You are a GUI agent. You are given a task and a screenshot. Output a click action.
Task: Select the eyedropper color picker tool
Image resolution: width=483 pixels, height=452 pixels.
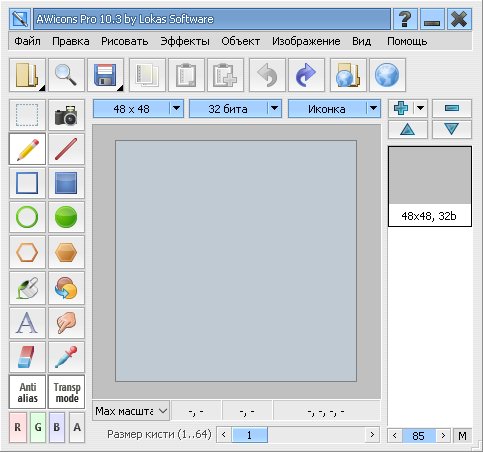[66, 357]
